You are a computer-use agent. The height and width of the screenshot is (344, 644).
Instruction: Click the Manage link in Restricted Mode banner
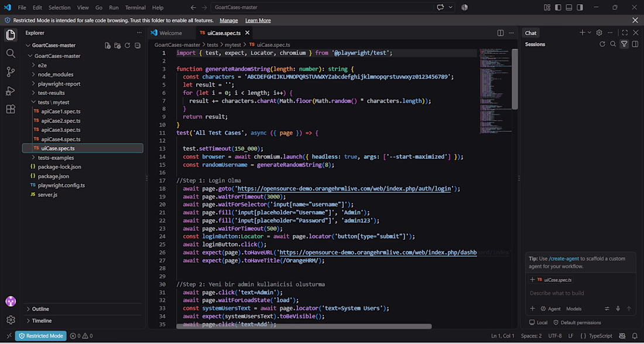pos(229,21)
